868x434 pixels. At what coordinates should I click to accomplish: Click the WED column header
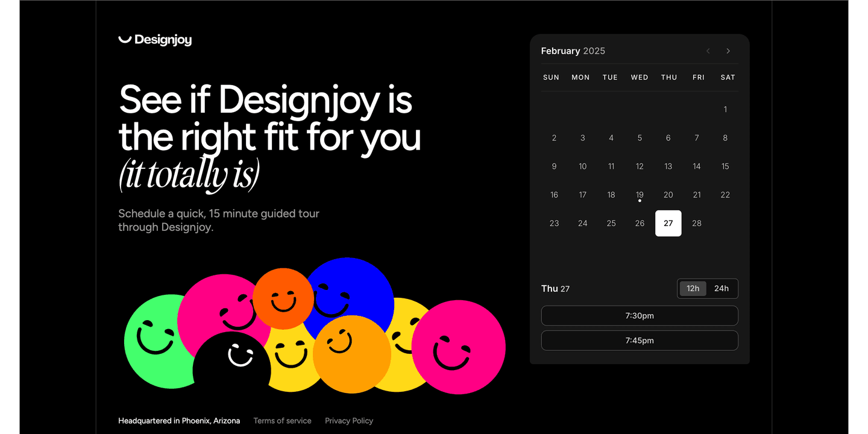pos(640,78)
